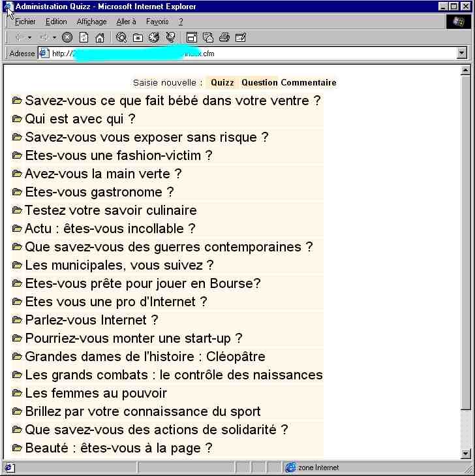Click folder icon beside 'Les femmes au pouvoir'
Image resolution: width=475 pixels, height=476 pixels.
[17, 393]
